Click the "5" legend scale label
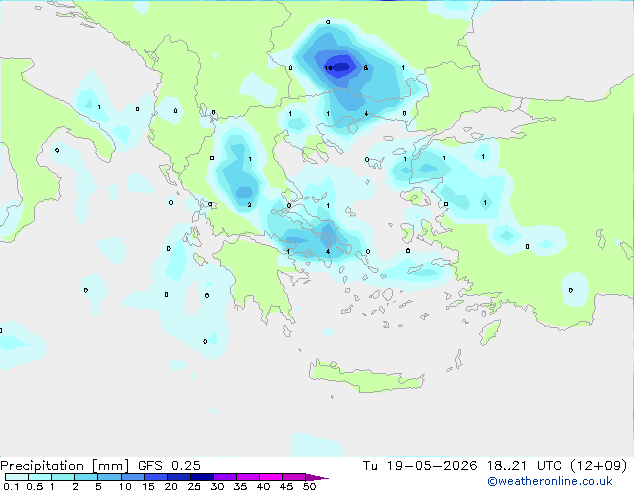Viewport: 634px width, 490px height. tap(98, 486)
